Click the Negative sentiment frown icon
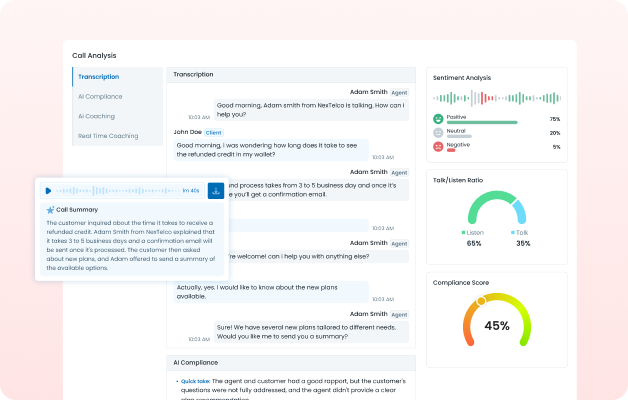 (x=438, y=147)
